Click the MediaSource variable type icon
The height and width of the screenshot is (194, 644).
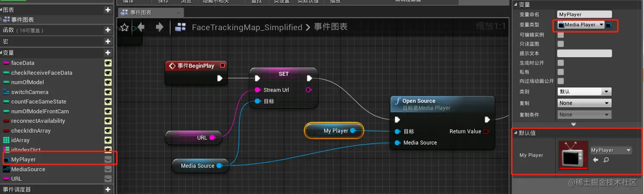click(x=6, y=169)
